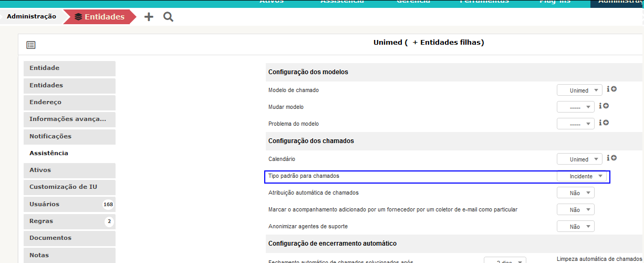Click add icon beside Modelo de chamado
Screen dimensions: 644x263
pyautogui.click(x=614, y=89)
